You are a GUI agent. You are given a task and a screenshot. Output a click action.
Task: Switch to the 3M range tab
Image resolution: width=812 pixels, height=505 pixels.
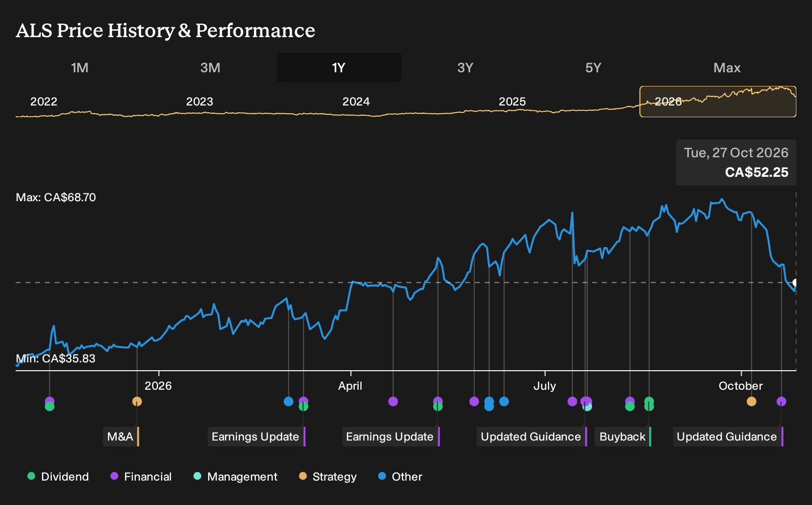click(210, 67)
